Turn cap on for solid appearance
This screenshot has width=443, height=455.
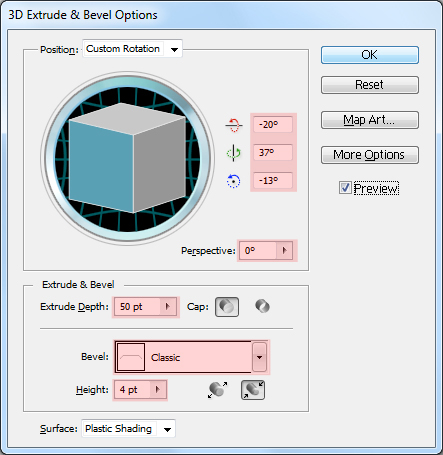click(227, 307)
